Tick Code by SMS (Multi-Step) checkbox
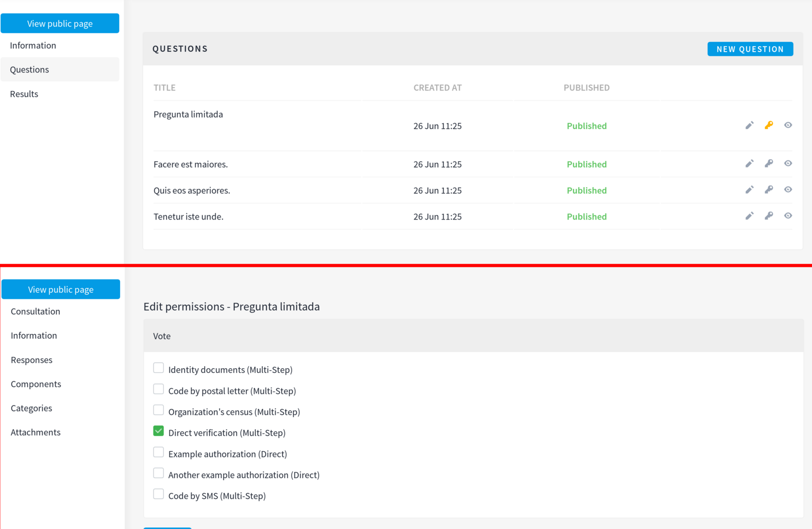Viewport: 812px width, 529px height. click(x=158, y=494)
